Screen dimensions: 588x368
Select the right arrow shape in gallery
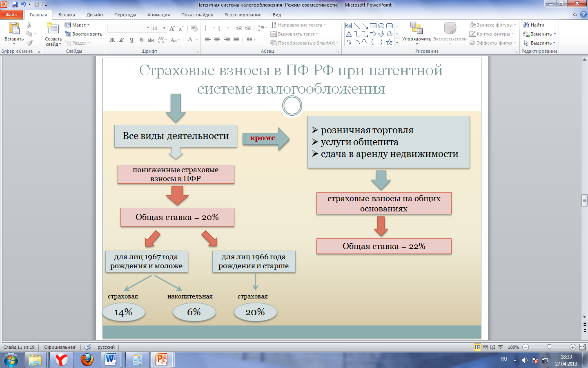pos(373,34)
